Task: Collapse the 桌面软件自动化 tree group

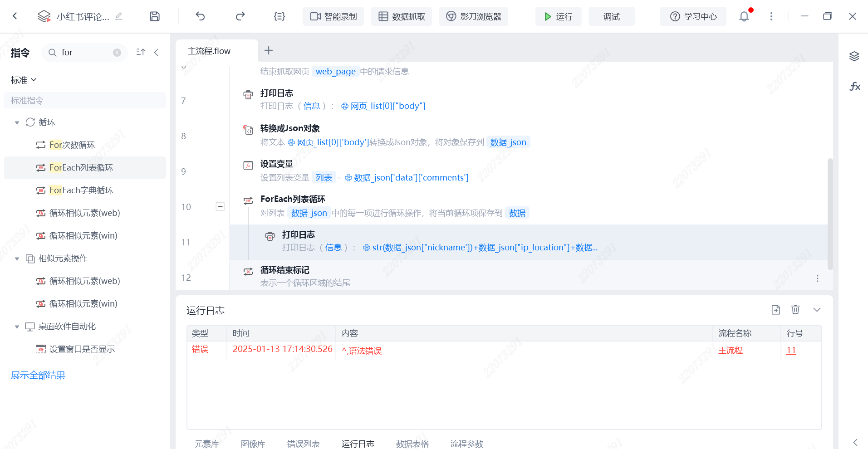Action: click(x=17, y=327)
